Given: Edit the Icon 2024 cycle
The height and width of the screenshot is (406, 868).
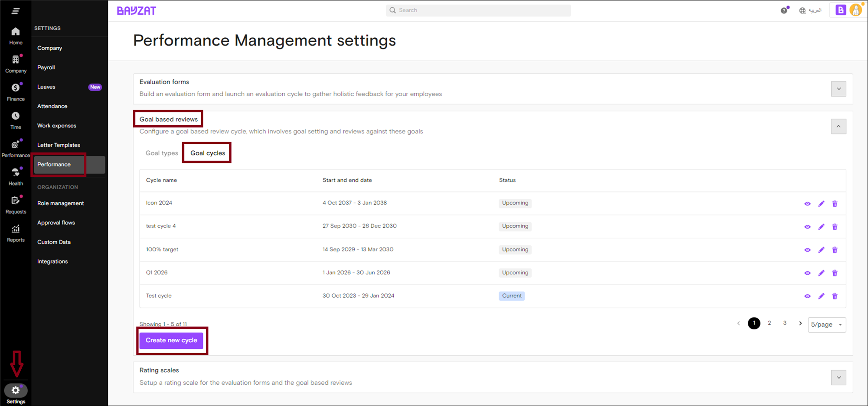Looking at the screenshot, I should (x=821, y=204).
